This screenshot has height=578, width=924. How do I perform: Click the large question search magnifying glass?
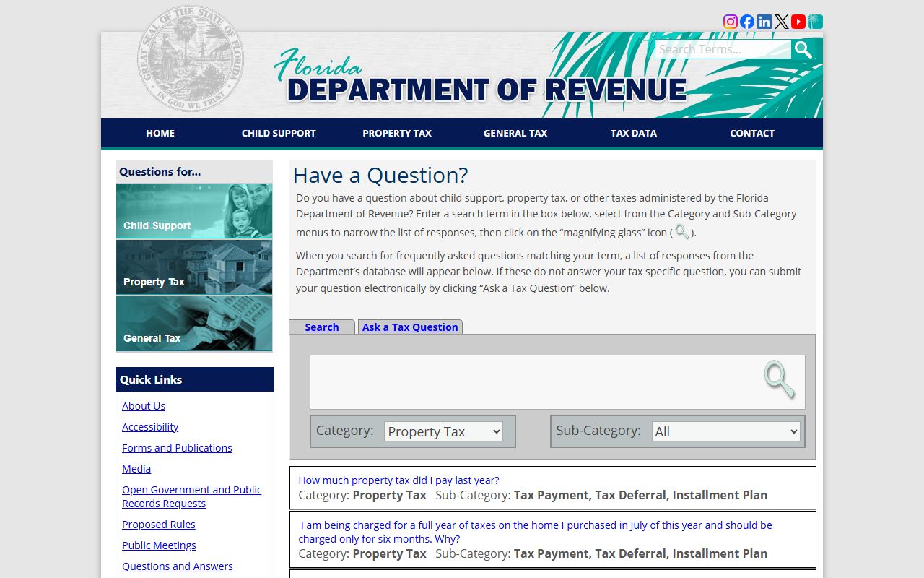tap(780, 379)
